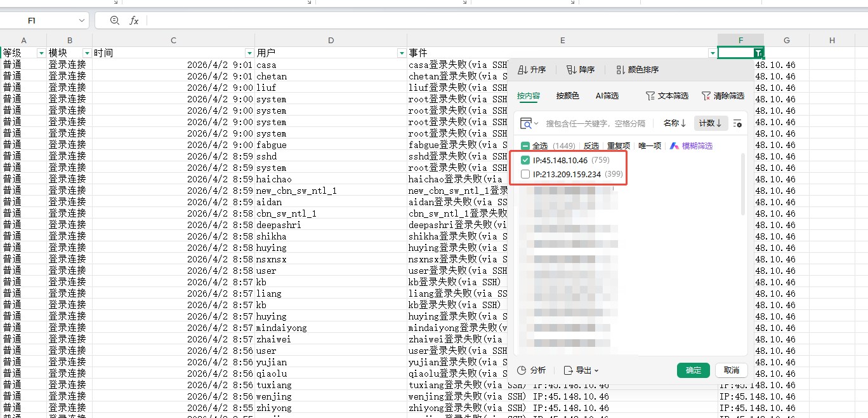Click 模糊筛选 fuzzy filter

click(x=691, y=145)
